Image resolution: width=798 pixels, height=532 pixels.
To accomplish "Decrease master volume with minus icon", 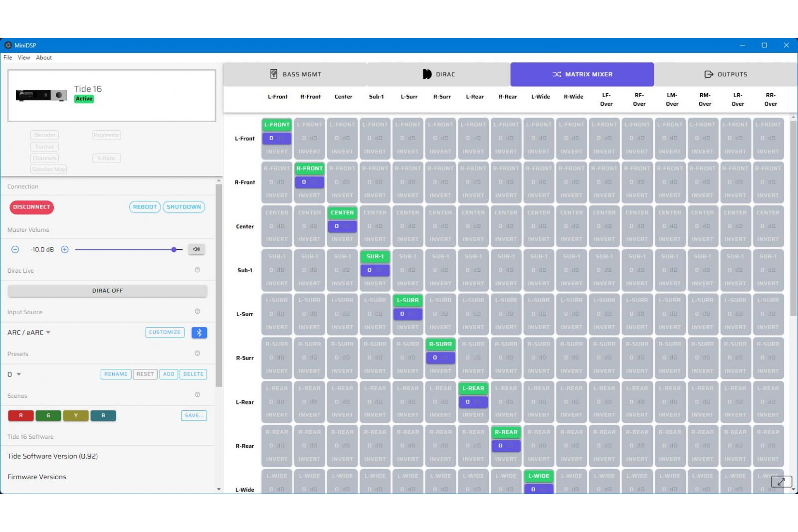I will [x=15, y=249].
